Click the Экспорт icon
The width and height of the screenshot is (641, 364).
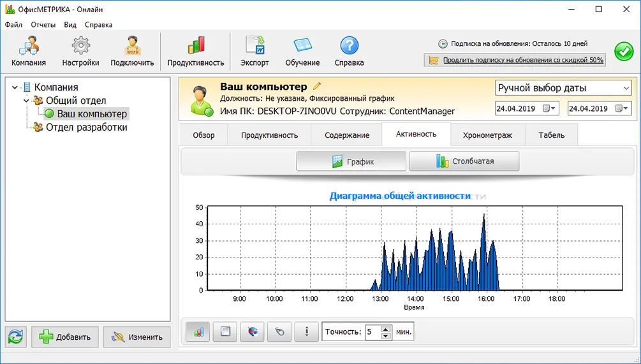click(254, 51)
